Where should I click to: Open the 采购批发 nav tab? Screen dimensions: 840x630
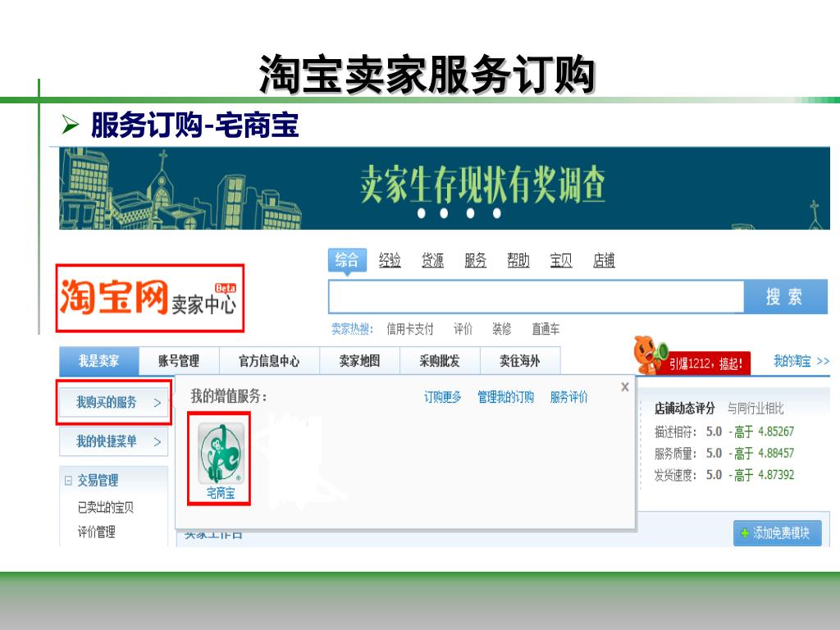tap(440, 361)
